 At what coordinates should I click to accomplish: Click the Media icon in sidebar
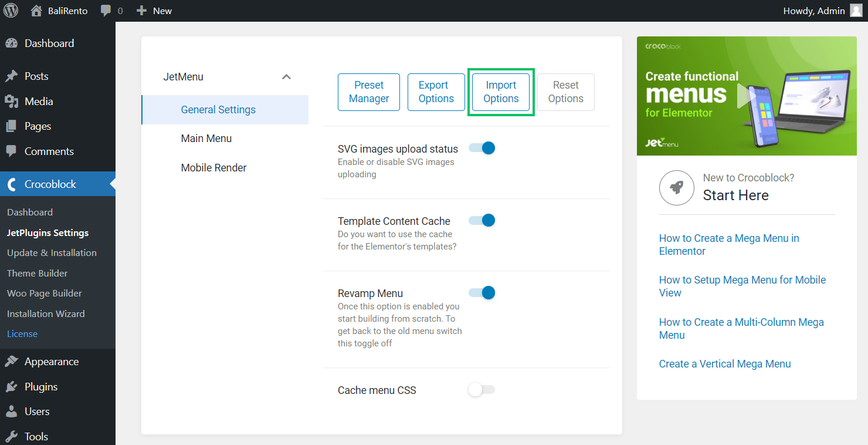click(11, 102)
